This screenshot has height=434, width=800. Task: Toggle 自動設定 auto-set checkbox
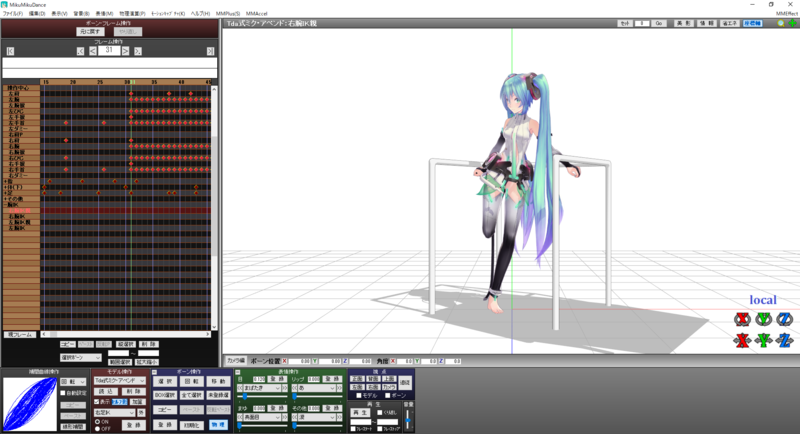point(63,393)
